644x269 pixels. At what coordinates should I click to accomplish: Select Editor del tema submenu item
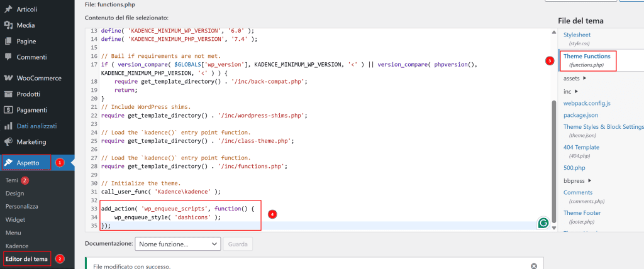26,258
